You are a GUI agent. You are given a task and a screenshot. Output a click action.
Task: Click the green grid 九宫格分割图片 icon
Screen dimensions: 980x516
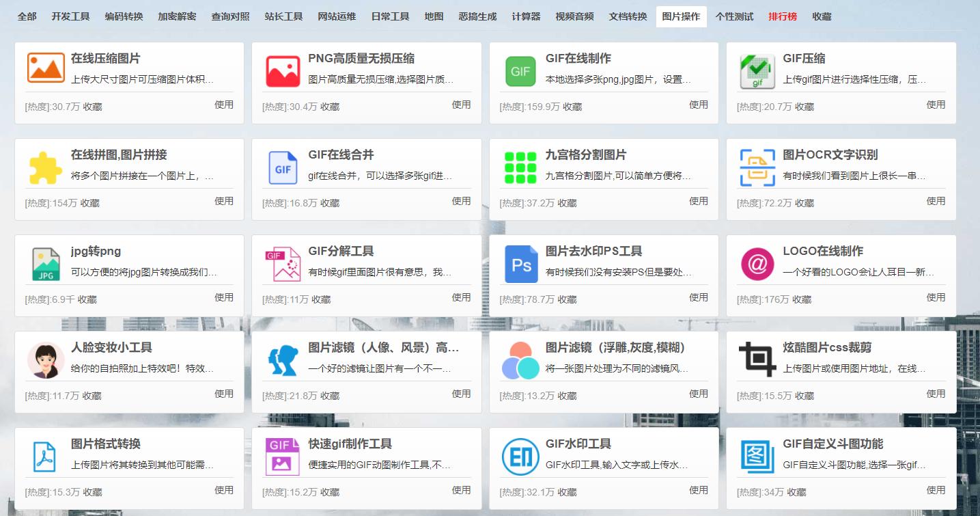click(520, 167)
